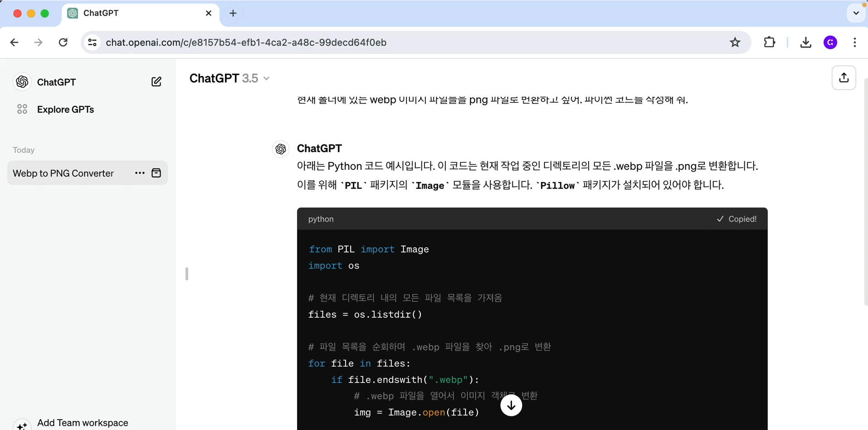The width and height of the screenshot is (868, 430).
Task: Click the 'import os' code line
Action: [x=334, y=266]
